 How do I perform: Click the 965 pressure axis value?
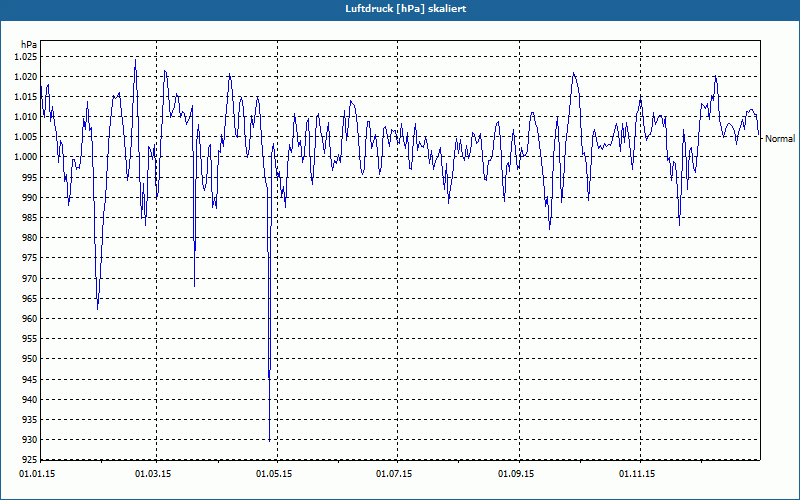coord(31,298)
